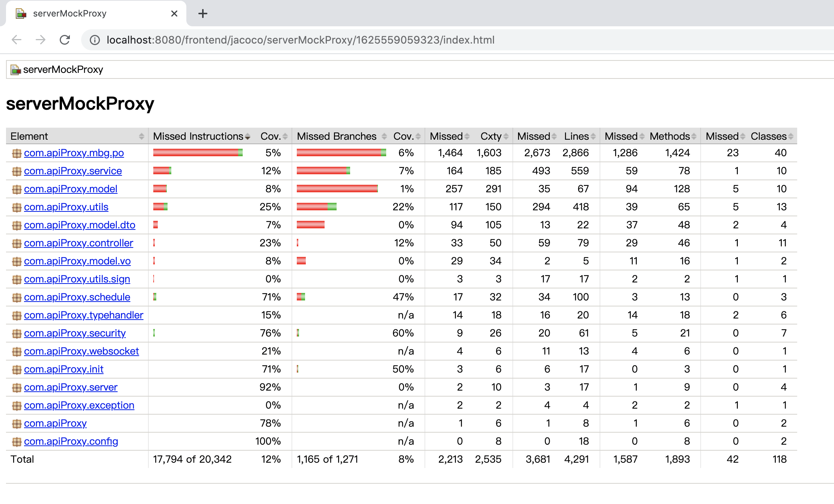This screenshot has width=834, height=504.
Task: Click the browser back arrow
Action: coord(17,40)
